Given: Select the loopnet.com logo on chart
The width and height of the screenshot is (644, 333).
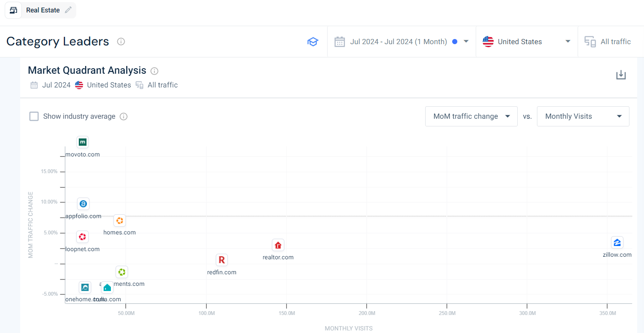Looking at the screenshot, I should (x=82, y=237).
